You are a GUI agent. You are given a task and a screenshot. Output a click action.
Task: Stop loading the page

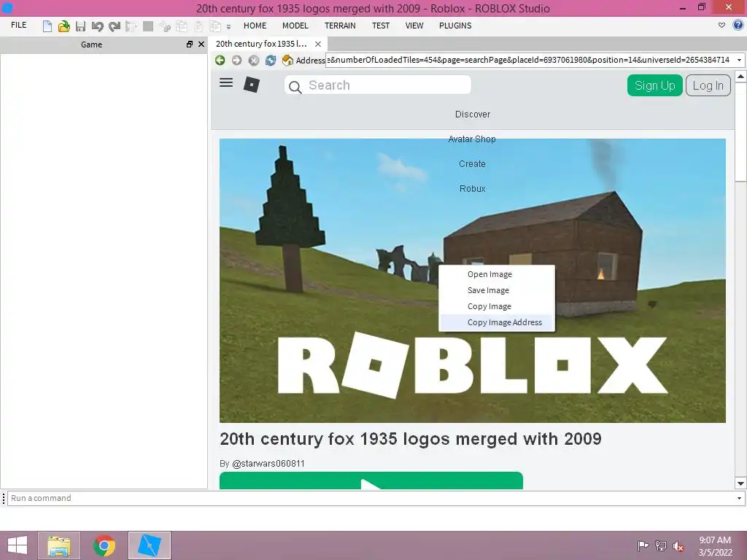[254, 60]
